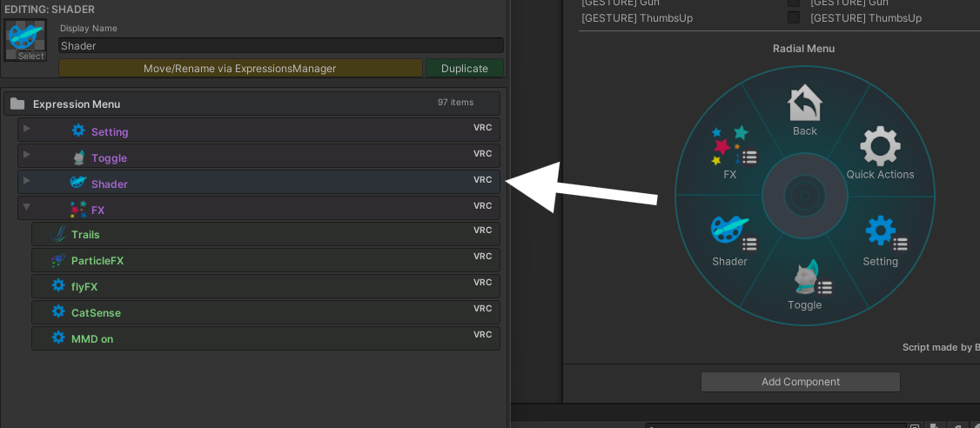Click the gear icon beside MMD on

58,338
